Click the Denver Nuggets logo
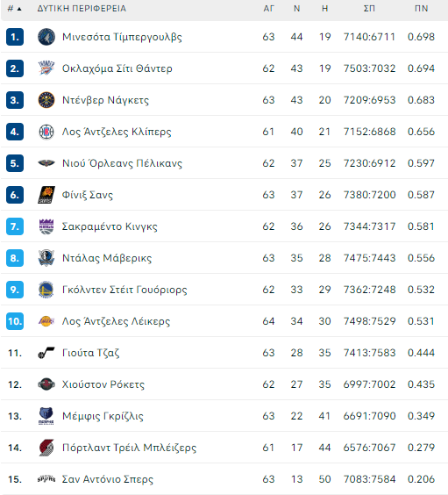This screenshot has height=495, width=448. 46,100
